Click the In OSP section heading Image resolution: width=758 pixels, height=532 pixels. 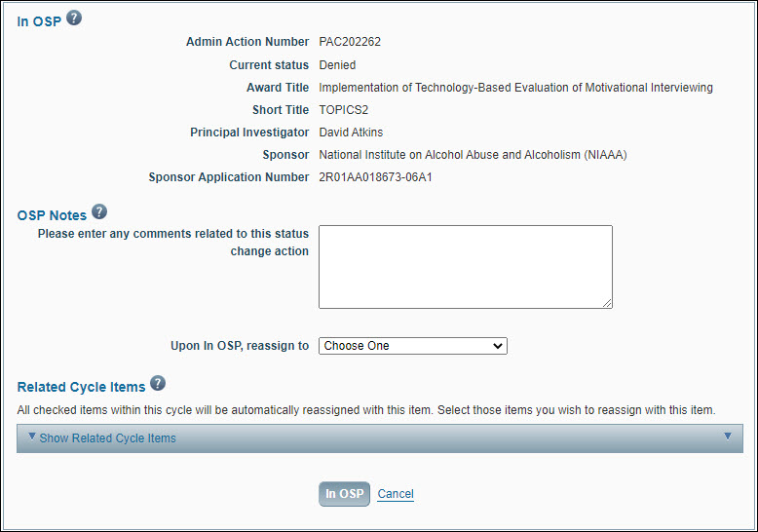tap(39, 21)
